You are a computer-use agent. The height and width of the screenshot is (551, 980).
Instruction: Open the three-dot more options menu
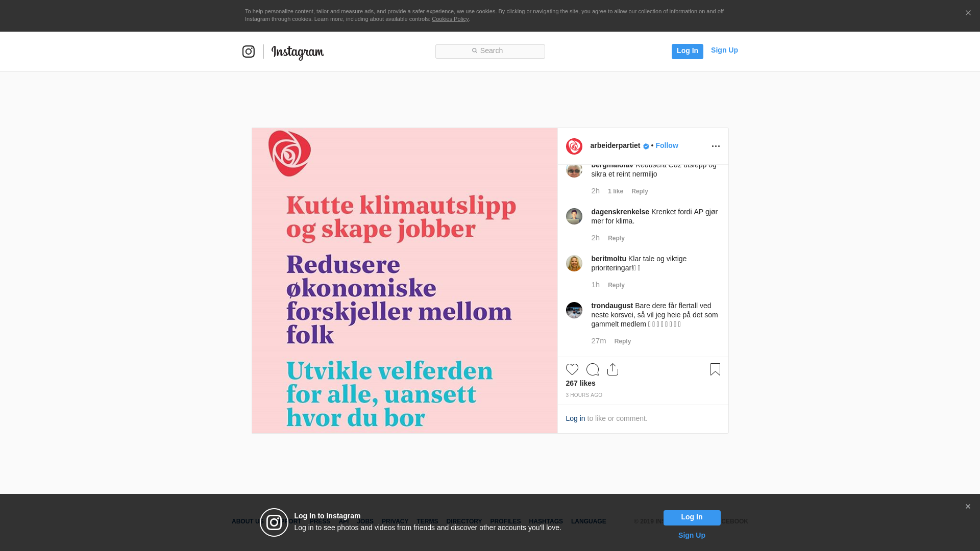pyautogui.click(x=716, y=146)
